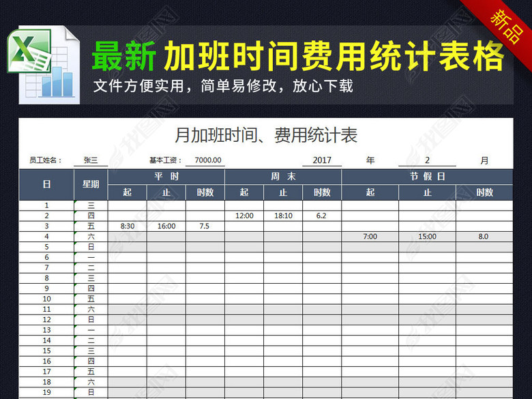Click the 员工姓名： label
This screenshot has height=399, width=532.
(x=46, y=160)
